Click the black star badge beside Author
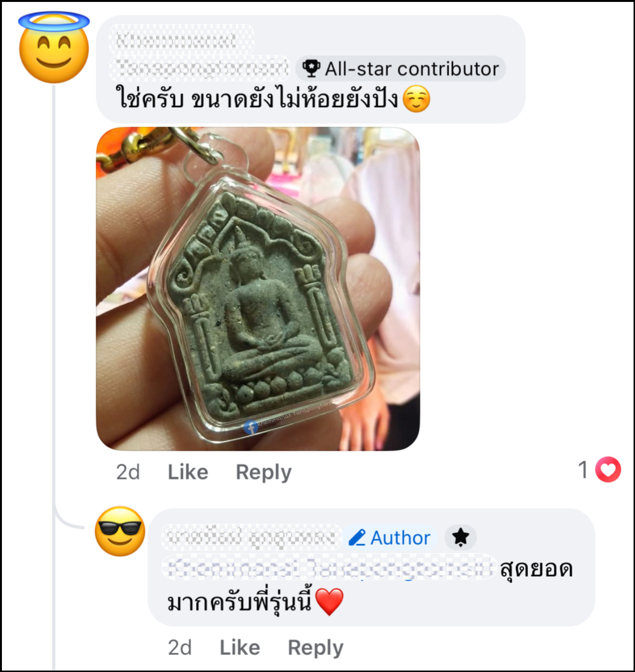 (460, 537)
